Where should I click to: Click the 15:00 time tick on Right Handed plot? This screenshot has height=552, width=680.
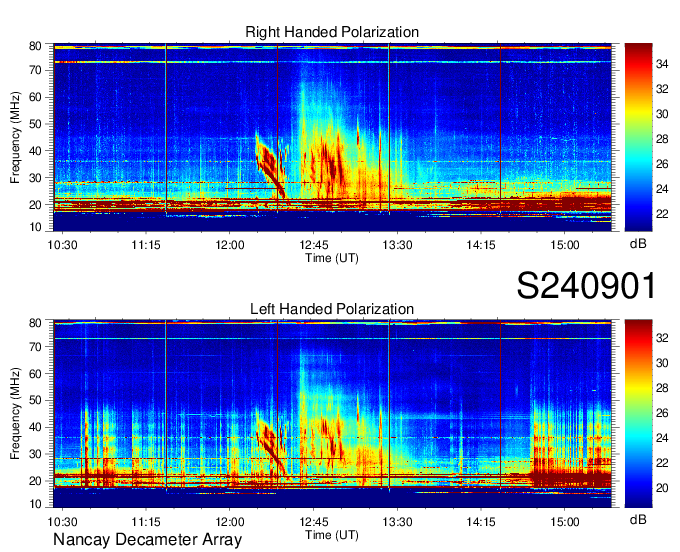565,245
